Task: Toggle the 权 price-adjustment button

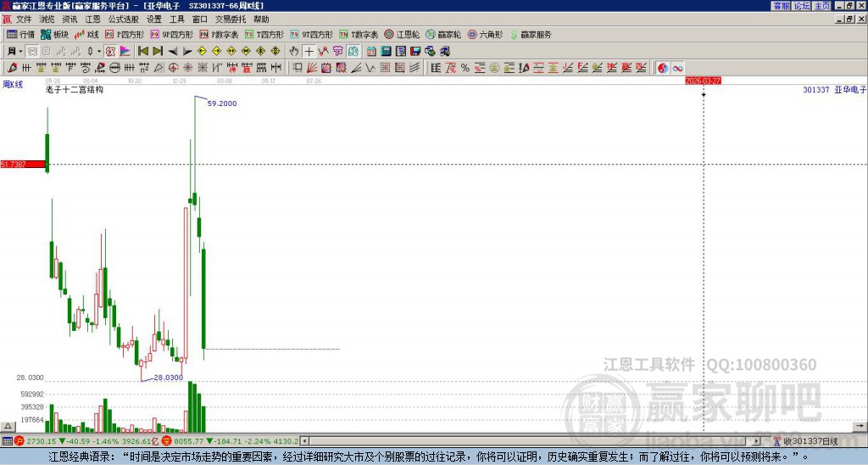Action: coord(111,52)
